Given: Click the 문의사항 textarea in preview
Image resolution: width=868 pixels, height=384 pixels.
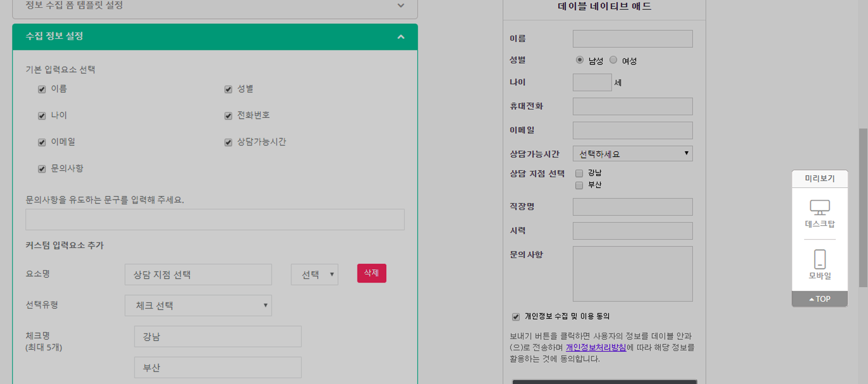Looking at the screenshot, I should [633, 274].
